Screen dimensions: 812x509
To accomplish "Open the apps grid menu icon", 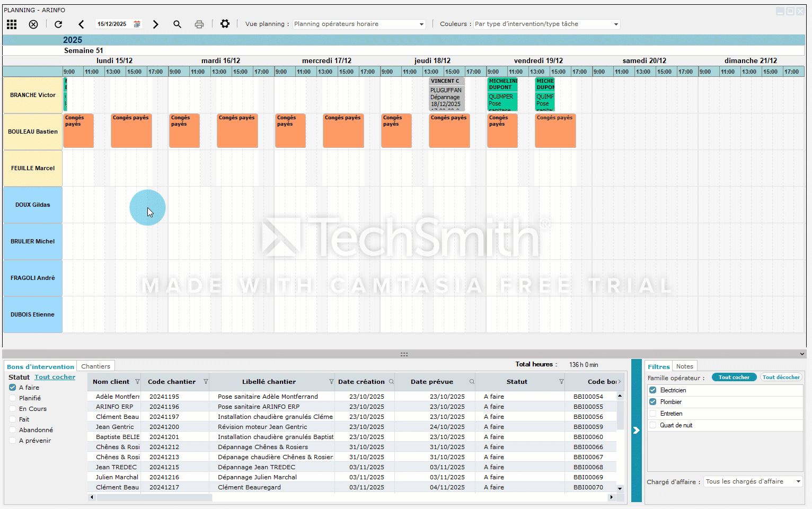I will tap(12, 24).
